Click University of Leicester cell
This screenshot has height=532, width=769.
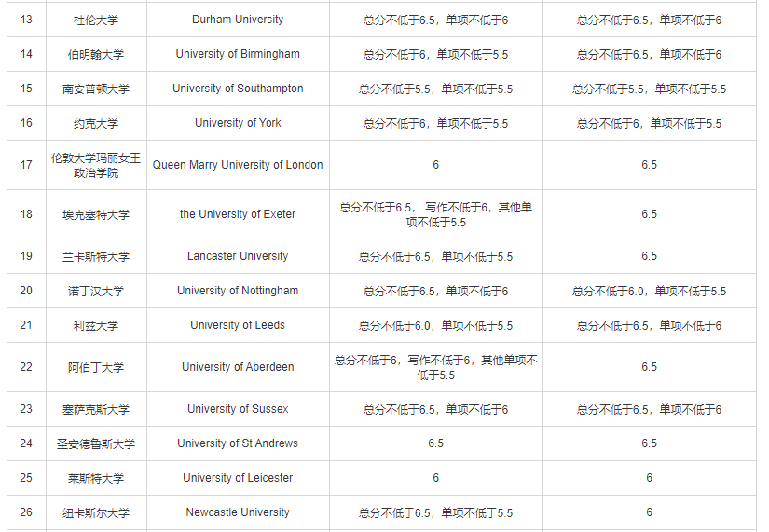tap(238, 478)
